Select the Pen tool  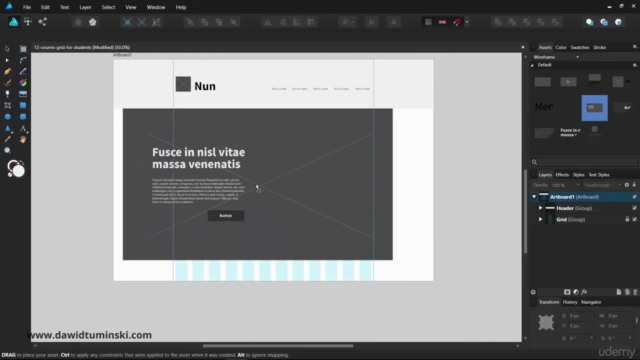[x=7, y=71]
